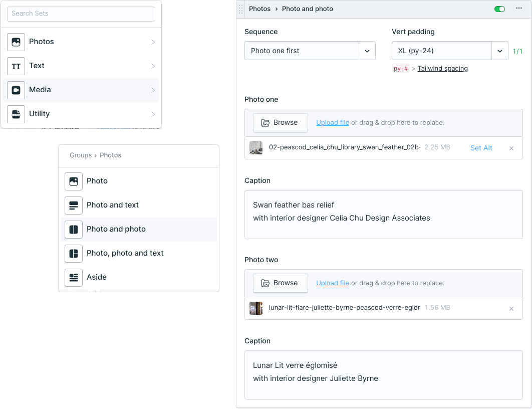Select Photo and photo in list

[116, 229]
